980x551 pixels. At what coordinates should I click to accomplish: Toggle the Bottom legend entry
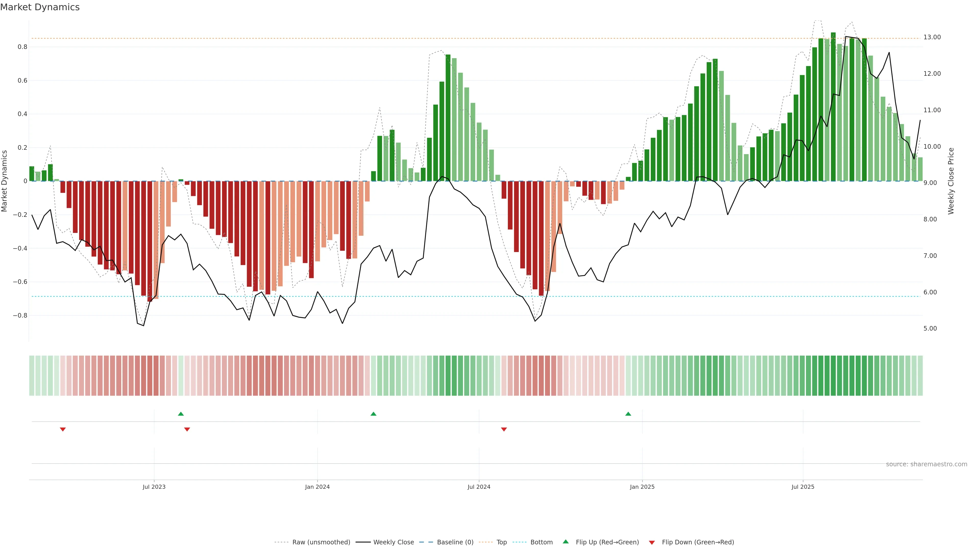(x=541, y=542)
